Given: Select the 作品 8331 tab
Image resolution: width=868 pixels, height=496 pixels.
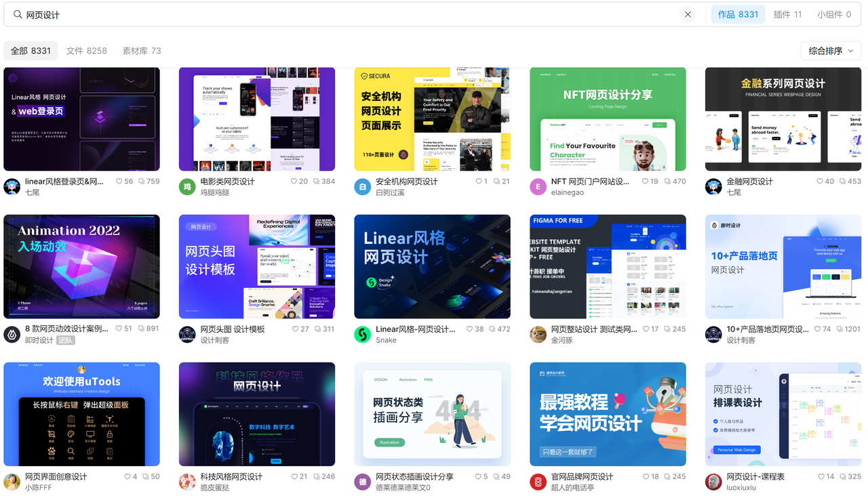Looking at the screenshot, I should (738, 14).
